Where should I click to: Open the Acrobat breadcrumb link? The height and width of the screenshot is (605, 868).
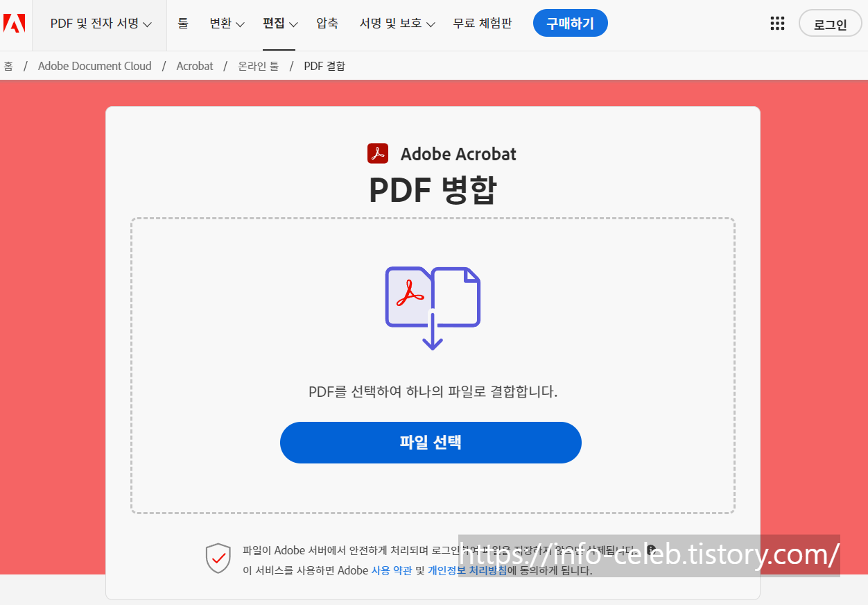pos(195,66)
